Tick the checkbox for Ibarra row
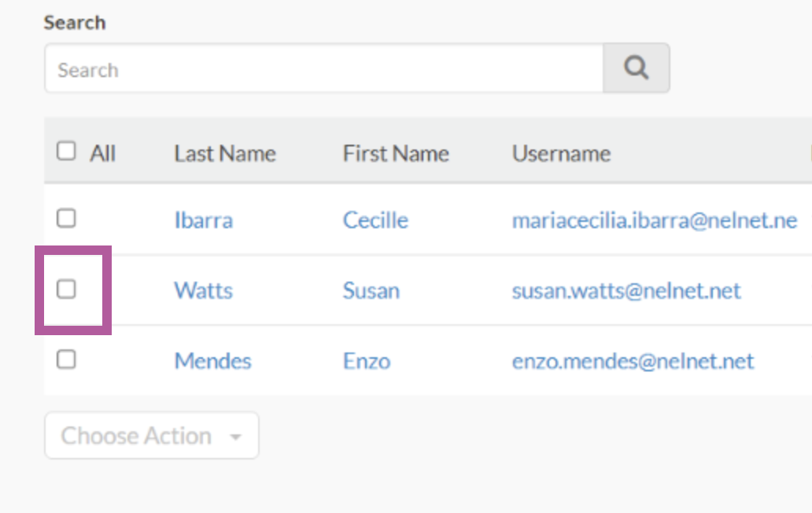812x513 pixels. point(66,219)
